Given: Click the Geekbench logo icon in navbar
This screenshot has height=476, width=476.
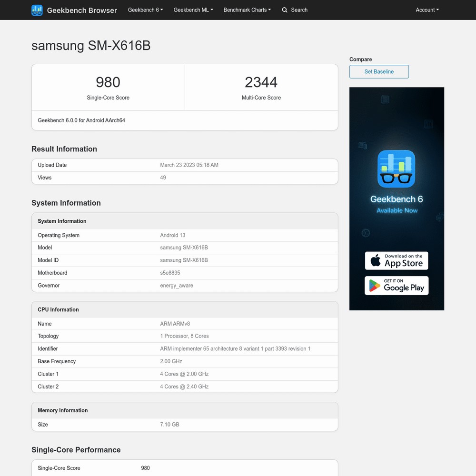Looking at the screenshot, I should pyautogui.click(x=37, y=10).
